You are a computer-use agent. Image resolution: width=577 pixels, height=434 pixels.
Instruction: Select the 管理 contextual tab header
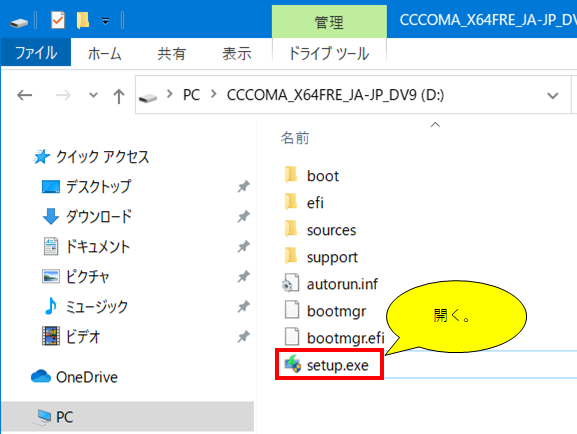[x=329, y=22]
